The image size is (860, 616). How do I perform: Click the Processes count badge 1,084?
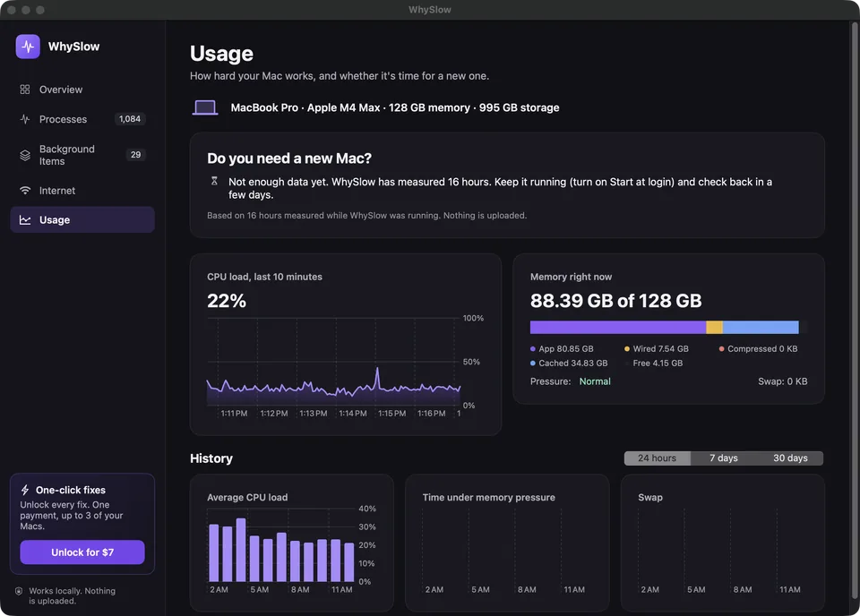pos(130,119)
